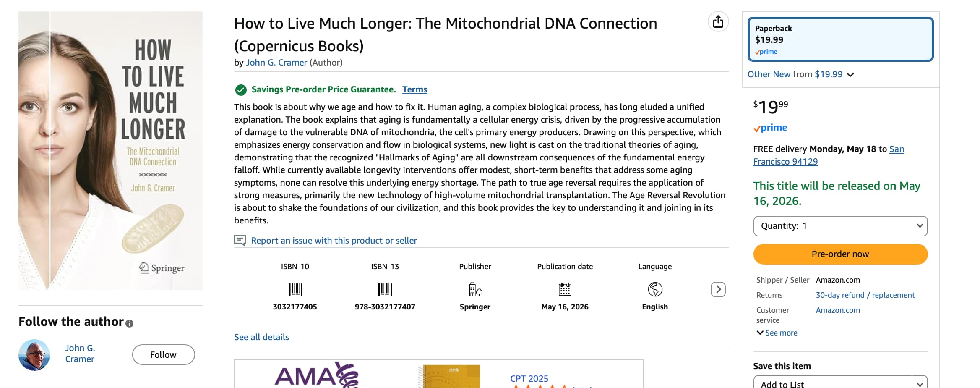This screenshot has height=388, width=980.
Task: Click the Language globe icon
Action: pyautogui.click(x=655, y=289)
